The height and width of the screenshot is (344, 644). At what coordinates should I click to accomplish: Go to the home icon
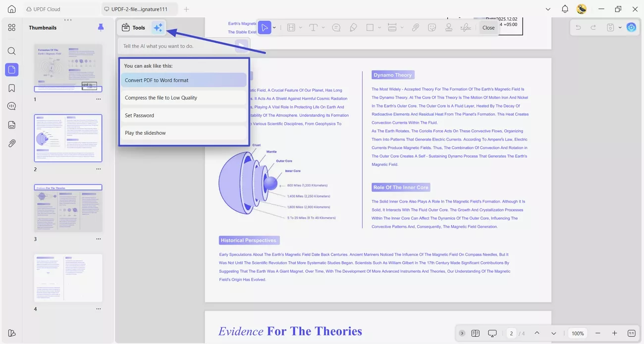pos(12,9)
